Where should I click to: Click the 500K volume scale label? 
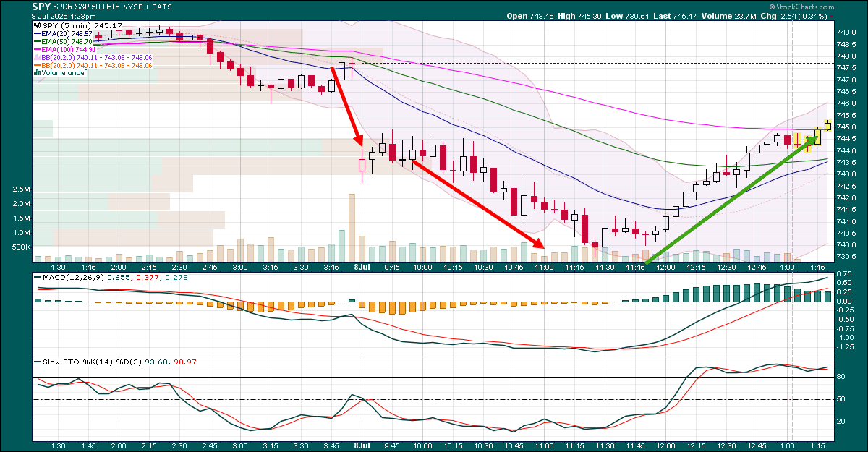point(22,247)
